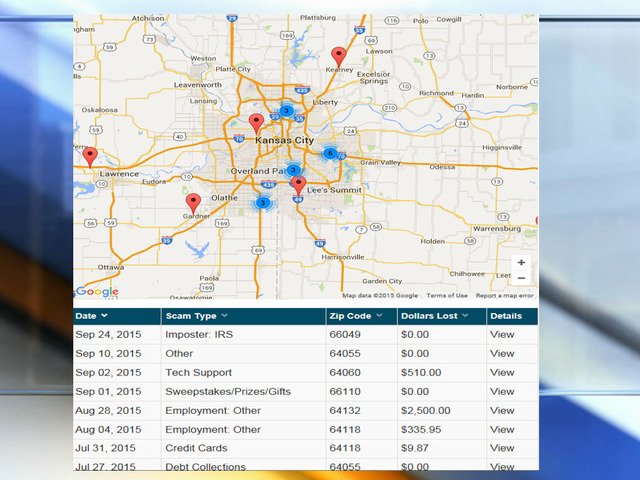View details for Imposter: IRS report
Image resolution: width=640 pixels, height=480 pixels.
502,335
